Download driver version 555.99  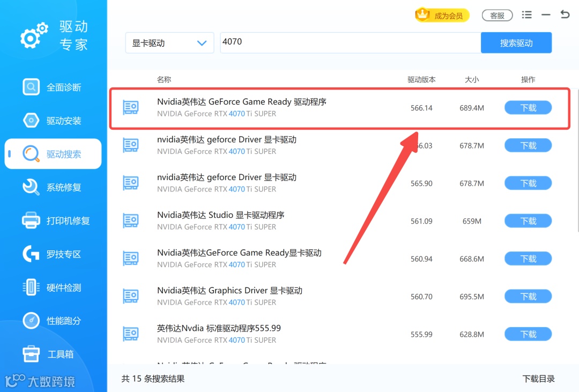(x=528, y=334)
